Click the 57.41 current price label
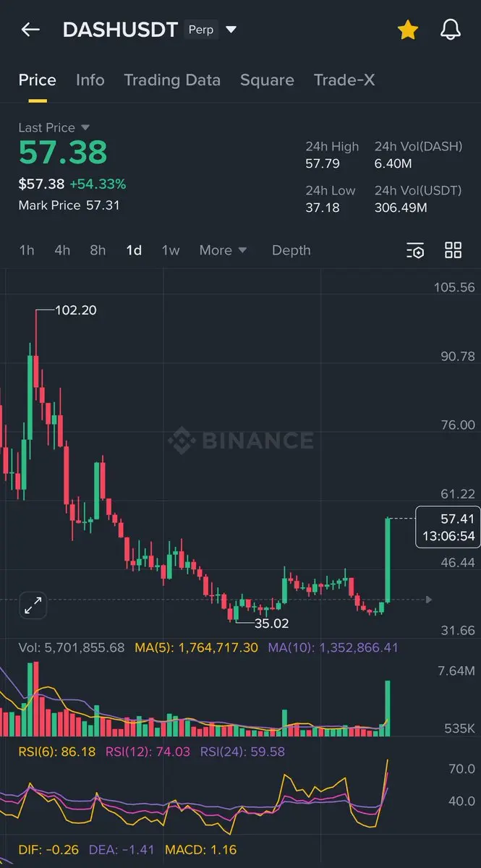 click(447, 527)
